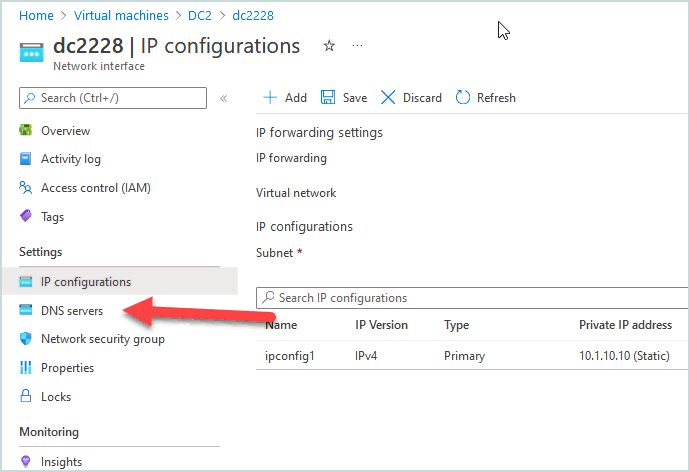Screen dimensions: 690x472
Task: Sort by the IP Version column header
Action: [x=381, y=325]
